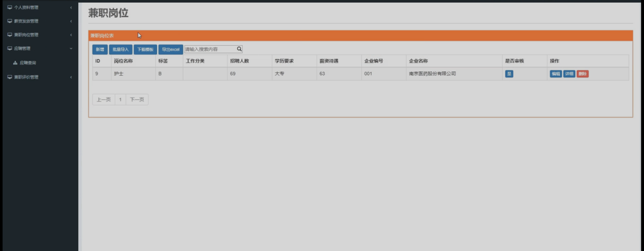Viewport: 644px width, 251px height.
Task: Click the 标签 column header
Action: [169, 61]
